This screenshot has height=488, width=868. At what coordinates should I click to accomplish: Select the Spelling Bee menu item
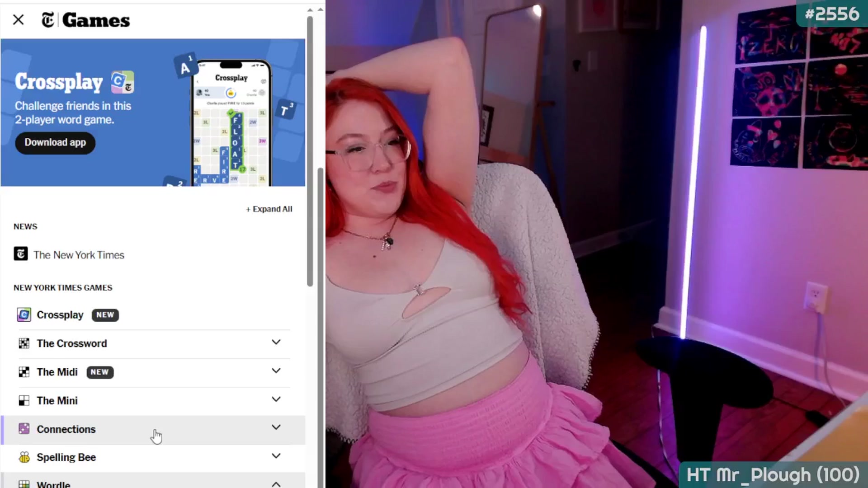(x=66, y=457)
